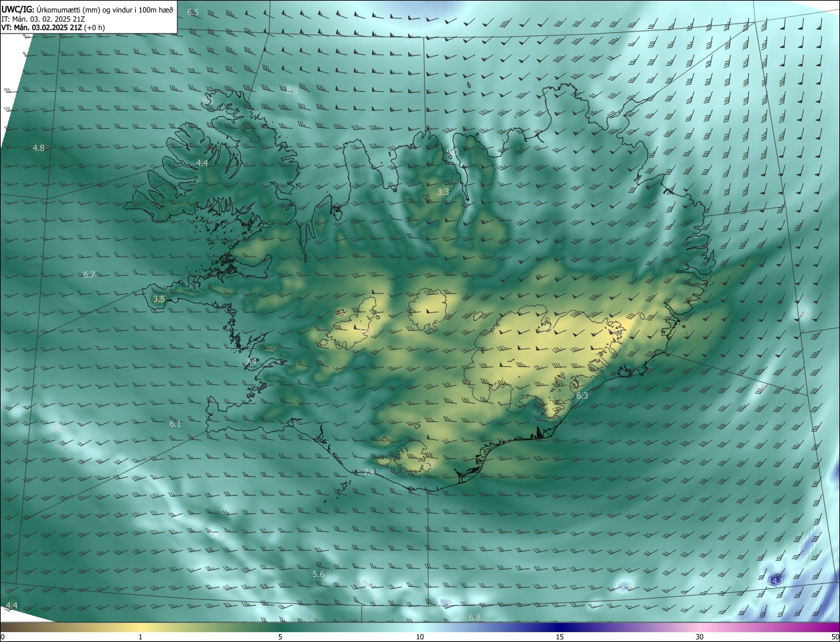Click the 1 tick label on the color scale
The image size is (840, 642).
tap(140, 637)
